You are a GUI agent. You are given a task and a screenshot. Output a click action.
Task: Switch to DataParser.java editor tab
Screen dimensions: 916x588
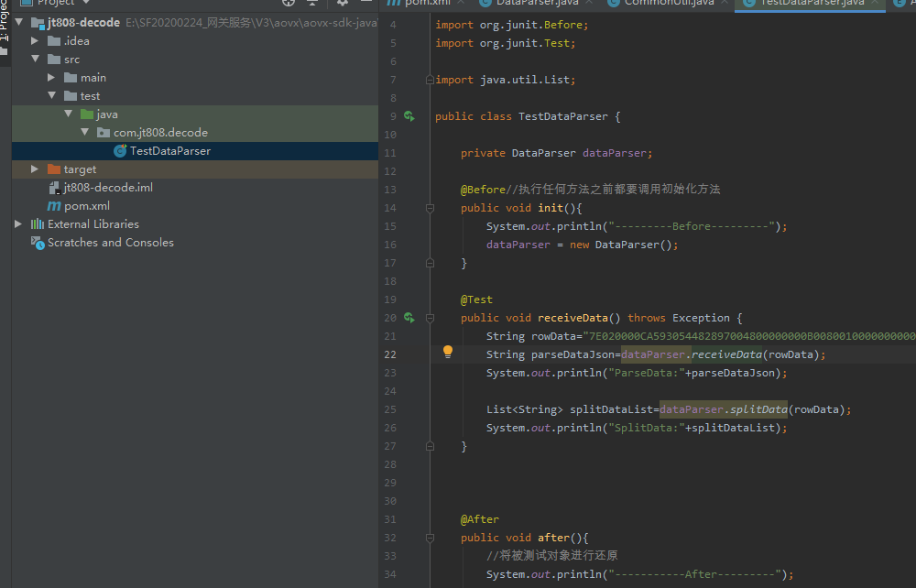pyautogui.click(x=537, y=3)
